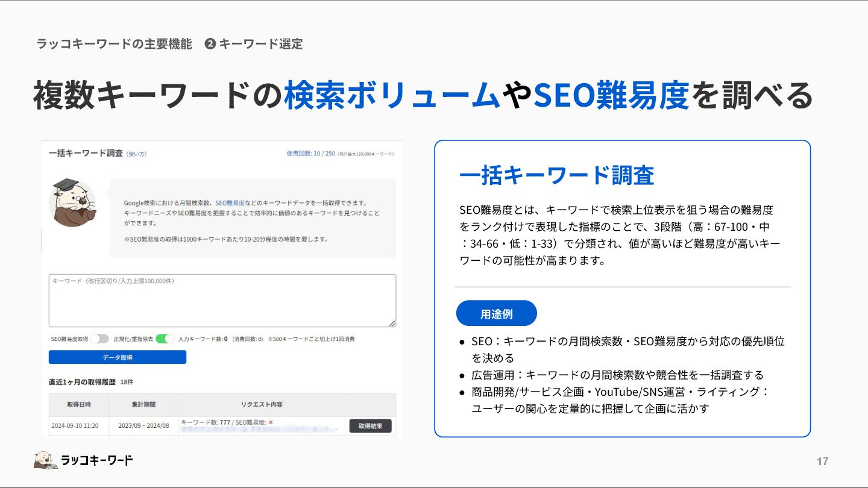
Task: Open 取得結果 for the 2024-09-10 request
Action: 370,426
